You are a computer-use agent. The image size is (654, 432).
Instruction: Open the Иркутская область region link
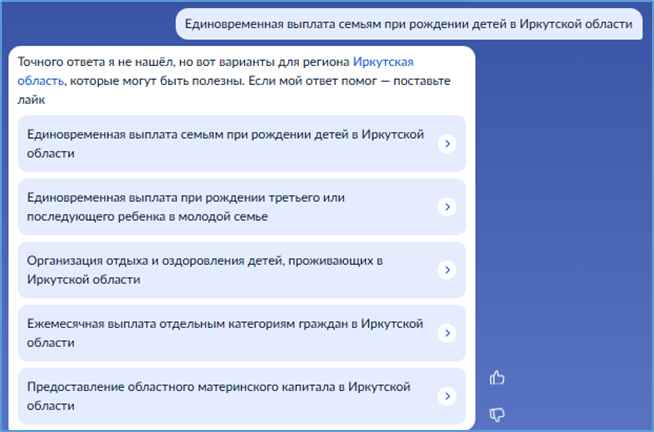[x=383, y=62]
